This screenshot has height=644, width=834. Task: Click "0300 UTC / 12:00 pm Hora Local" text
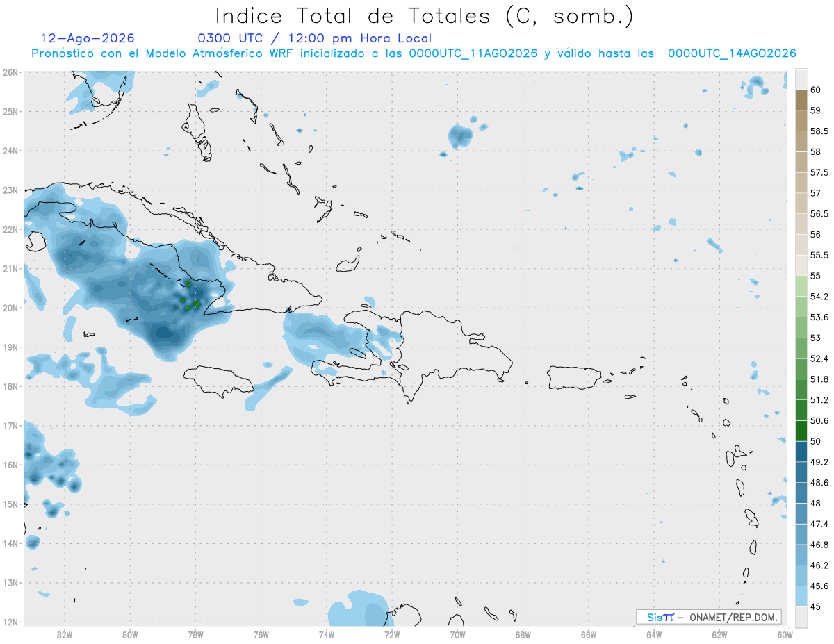click(x=315, y=38)
